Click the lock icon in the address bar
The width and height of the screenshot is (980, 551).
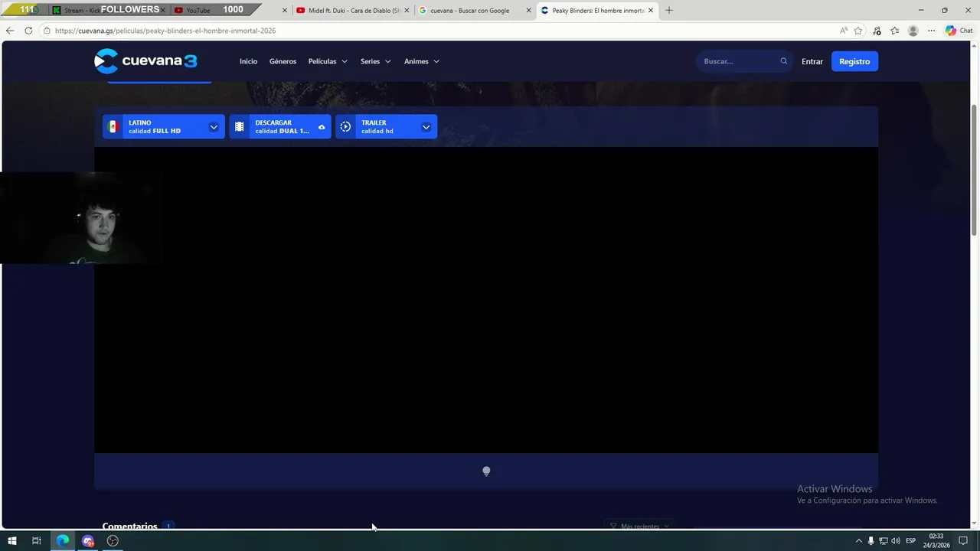pos(47,31)
